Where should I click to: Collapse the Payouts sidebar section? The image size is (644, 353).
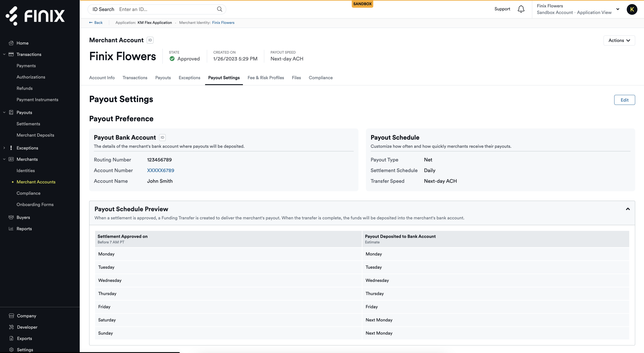[x=4, y=112]
